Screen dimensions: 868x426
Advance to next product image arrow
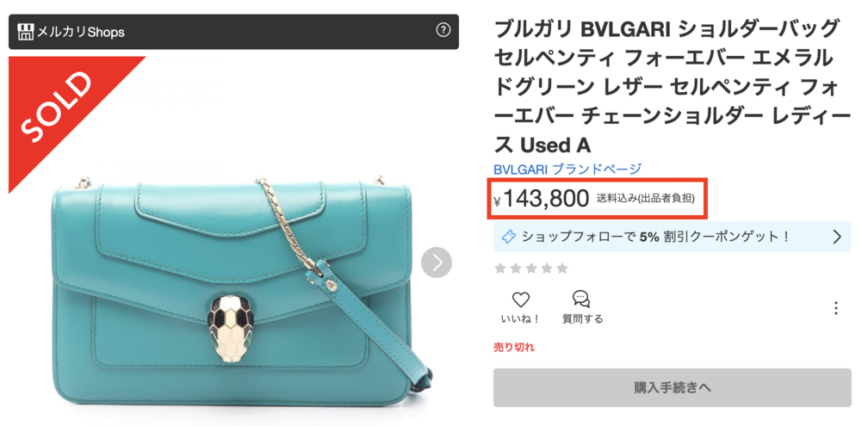pos(437,262)
